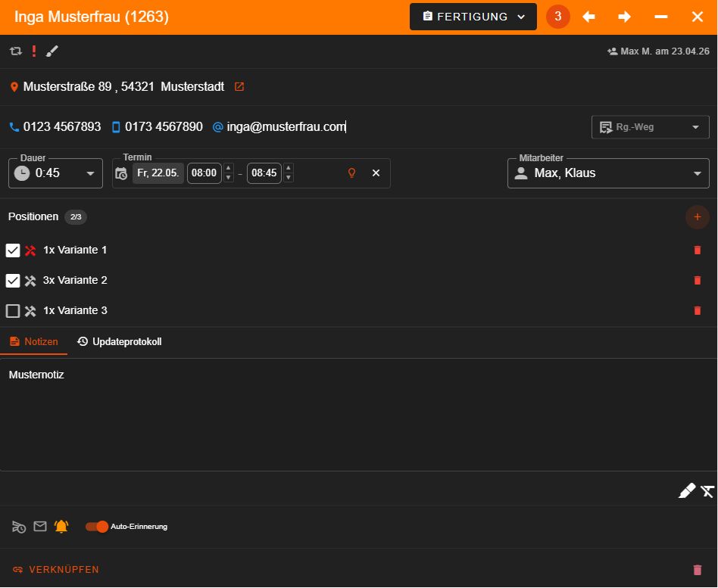Click the VERKNÜPFEN link button
This screenshot has width=718, height=588.
pos(56,570)
